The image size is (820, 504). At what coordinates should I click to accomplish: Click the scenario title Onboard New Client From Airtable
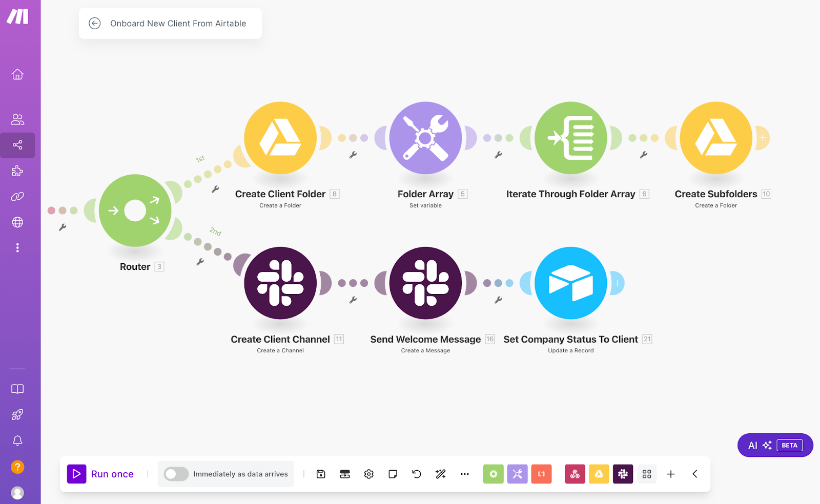click(x=178, y=24)
